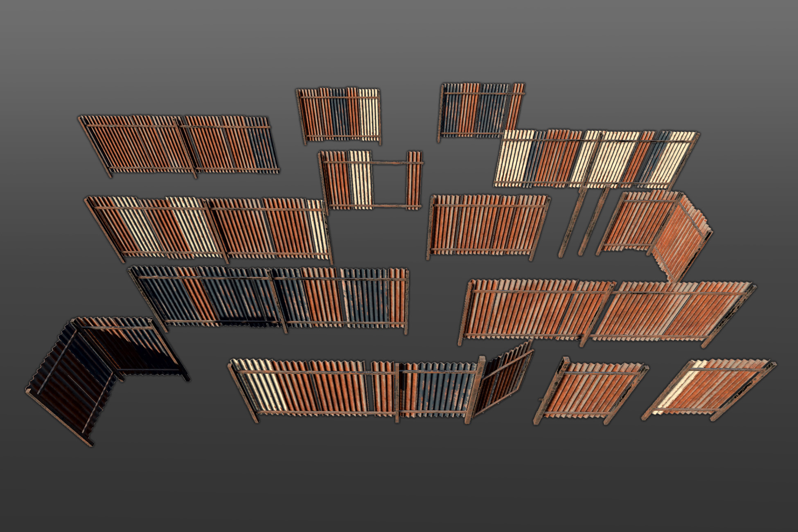Click the small square fence near the top center
Viewport: 798px width, 532px height.
point(340,115)
